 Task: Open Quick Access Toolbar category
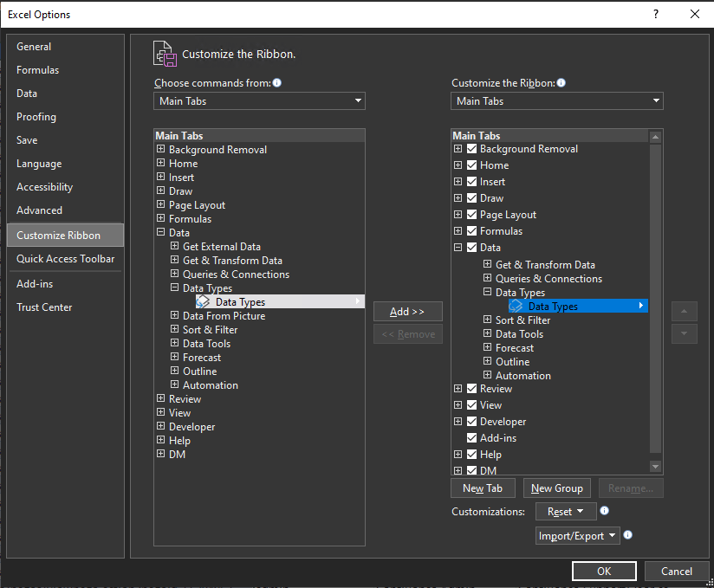pos(66,259)
